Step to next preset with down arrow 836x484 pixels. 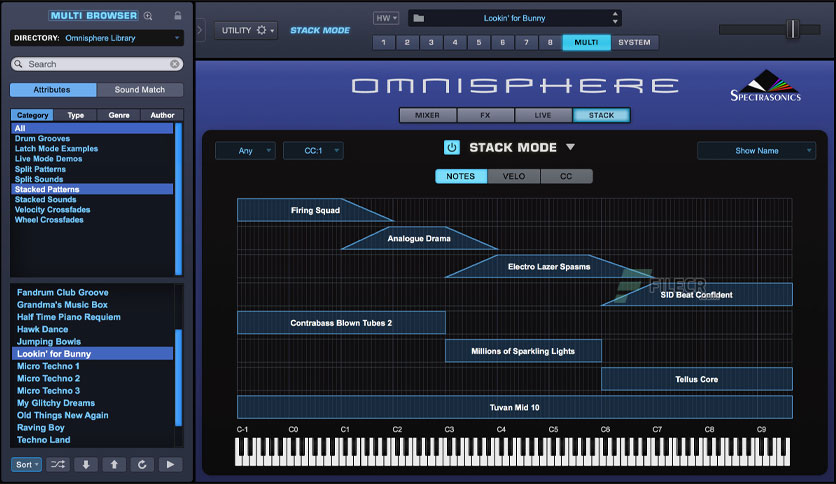(x=86, y=464)
